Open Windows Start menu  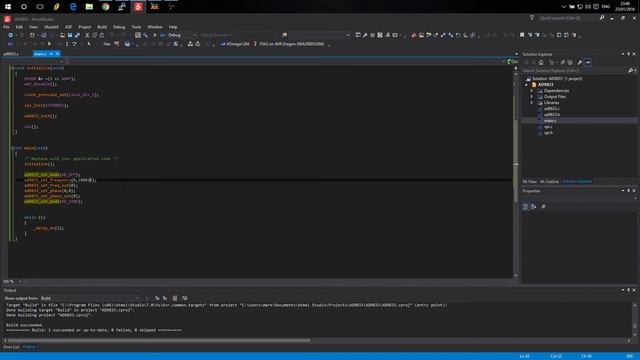(x=8, y=7)
